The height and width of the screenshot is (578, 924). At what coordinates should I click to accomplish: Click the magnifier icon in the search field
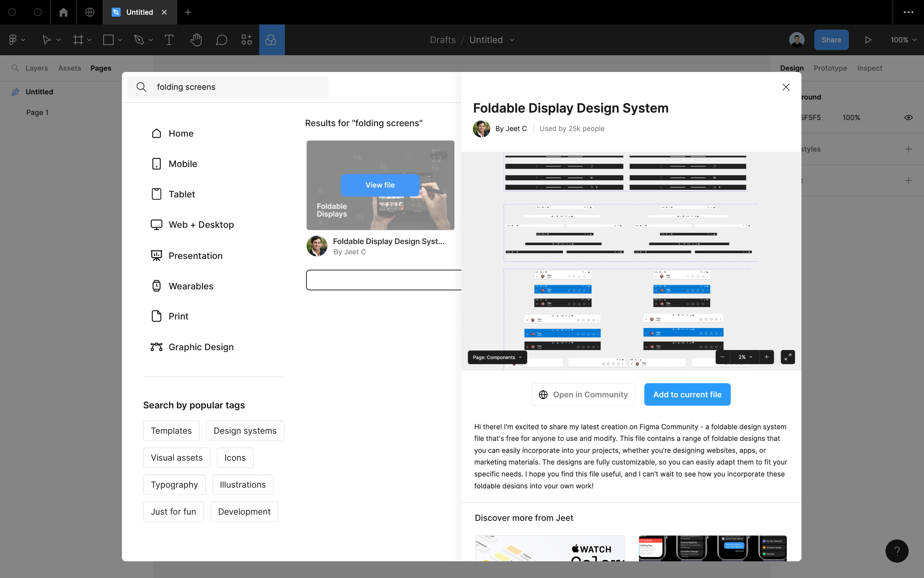(141, 87)
